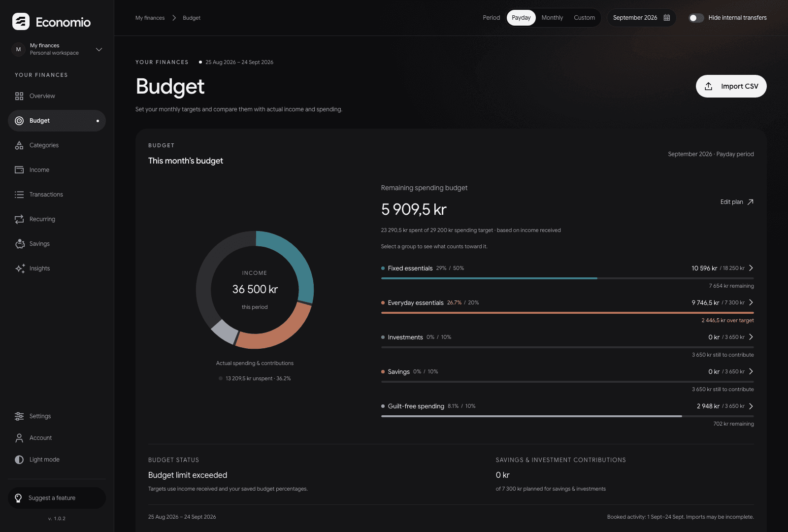788x532 pixels.
Task: Click the Insights sparkle icon
Action: [x=20, y=268]
